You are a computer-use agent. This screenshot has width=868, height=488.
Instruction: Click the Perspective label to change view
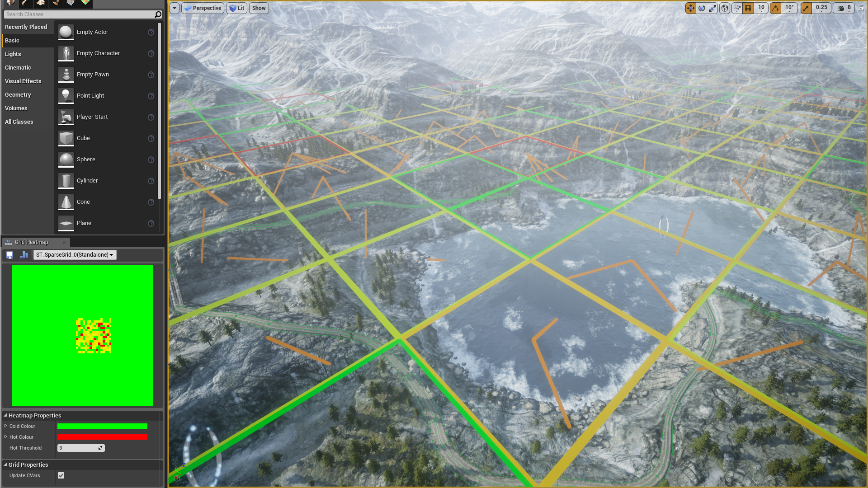point(206,8)
